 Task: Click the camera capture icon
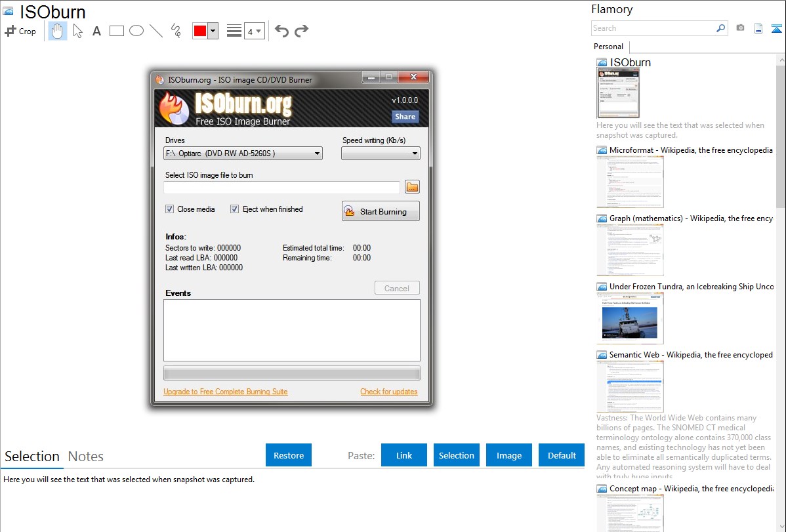[740, 28]
